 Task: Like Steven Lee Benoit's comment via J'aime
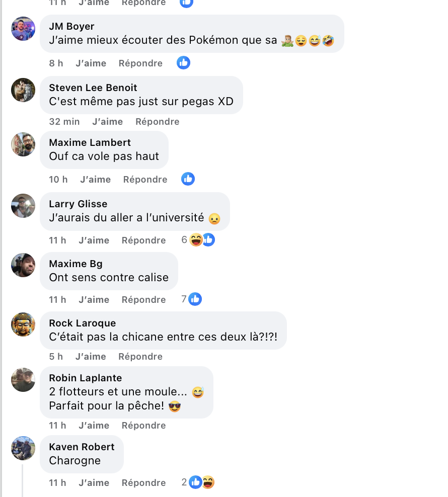tap(108, 122)
